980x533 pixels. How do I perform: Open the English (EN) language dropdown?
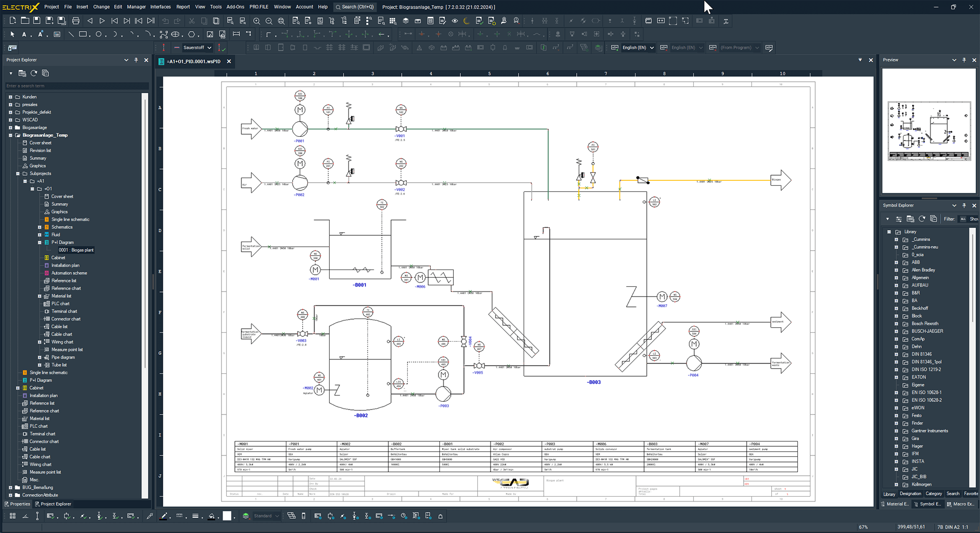[x=652, y=47]
